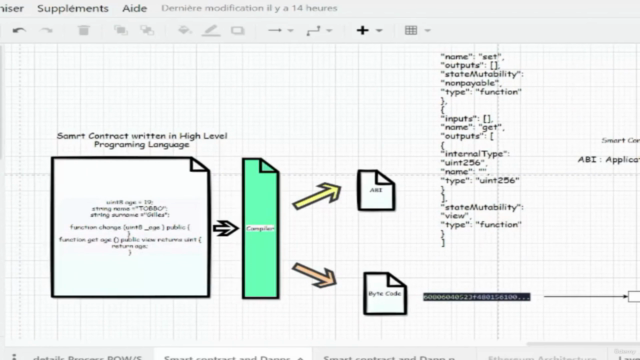Select the dark bytecode hex text box

click(x=477, y=297)
